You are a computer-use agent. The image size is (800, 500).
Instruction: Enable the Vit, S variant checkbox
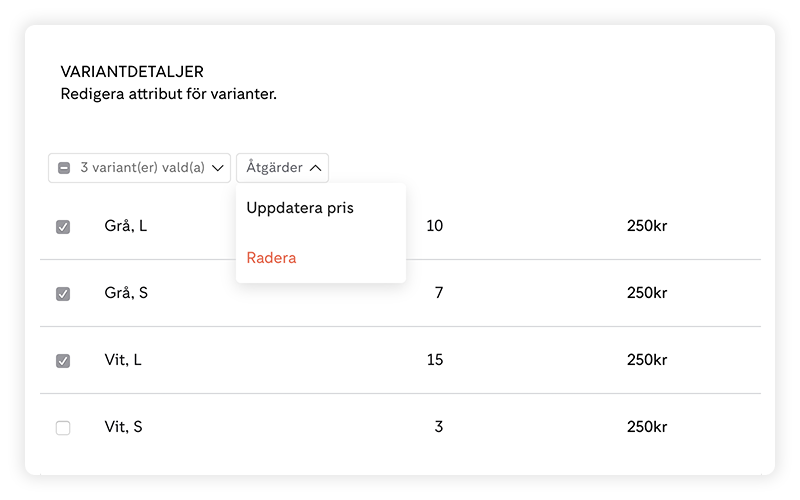(63, 428)
